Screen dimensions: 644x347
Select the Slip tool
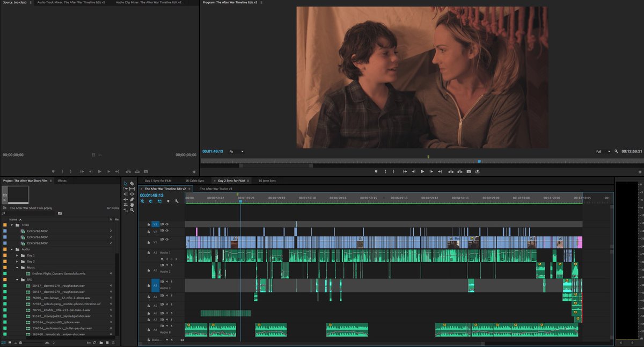132,189
